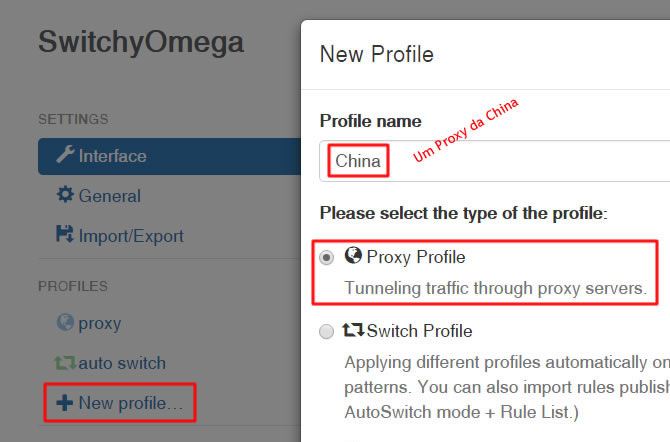Click the SwitchyOmega title heading
Viewport: 670px width, 442px height.
click(141, 42)
